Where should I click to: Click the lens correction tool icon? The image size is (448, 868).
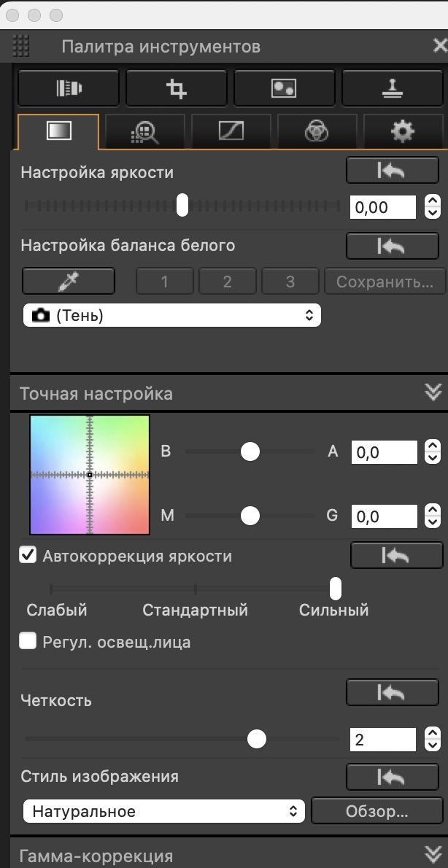pos(69,88)
